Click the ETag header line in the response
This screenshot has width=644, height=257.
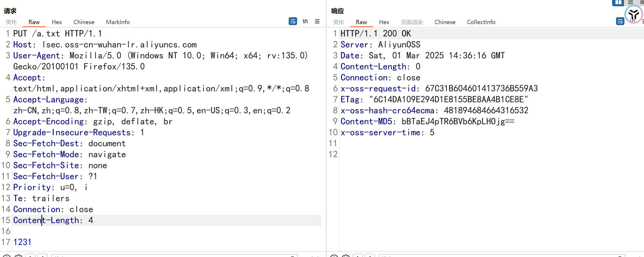pos(434,99)
